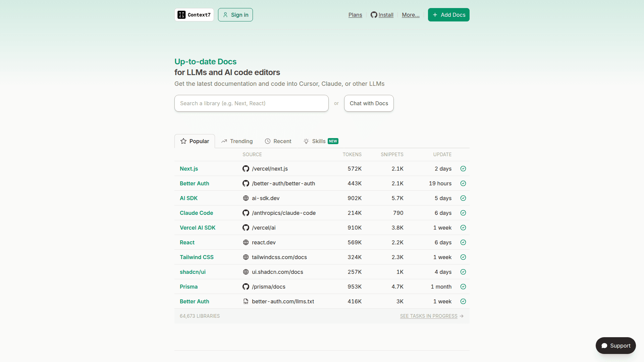Viewport: 644px width, 362px height.
Task: Click the GitHub icon beside /vercel/next.js
Action: [x=246, y=169]
